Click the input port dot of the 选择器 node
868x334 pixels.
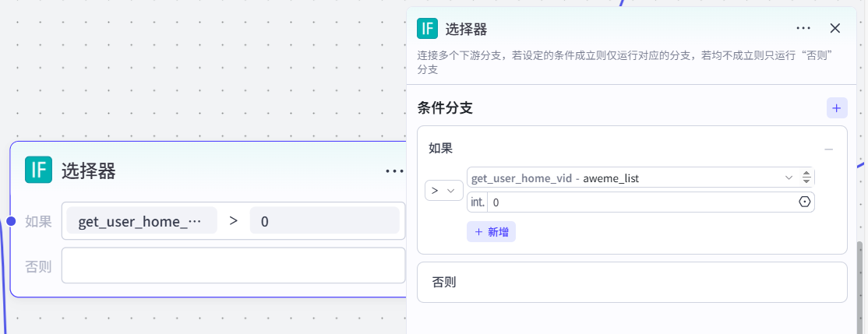click(11, 221)
